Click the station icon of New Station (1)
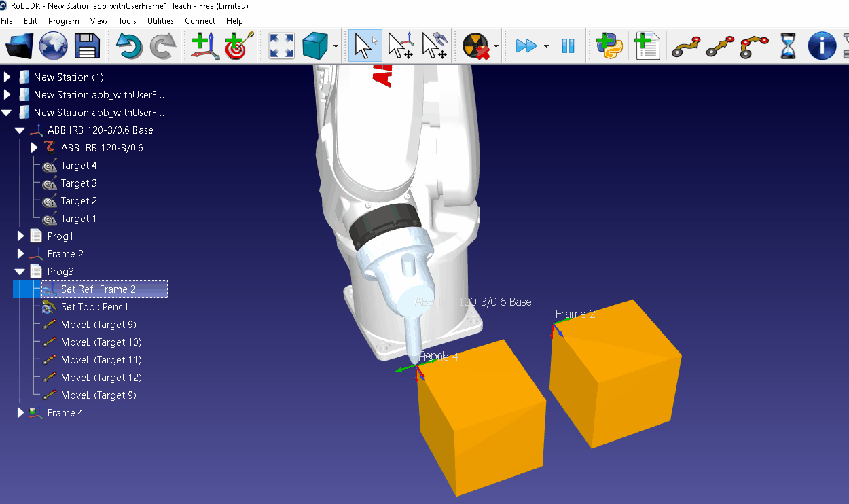The width and height of the screenshot is (849, 504). tap(24, 77)
